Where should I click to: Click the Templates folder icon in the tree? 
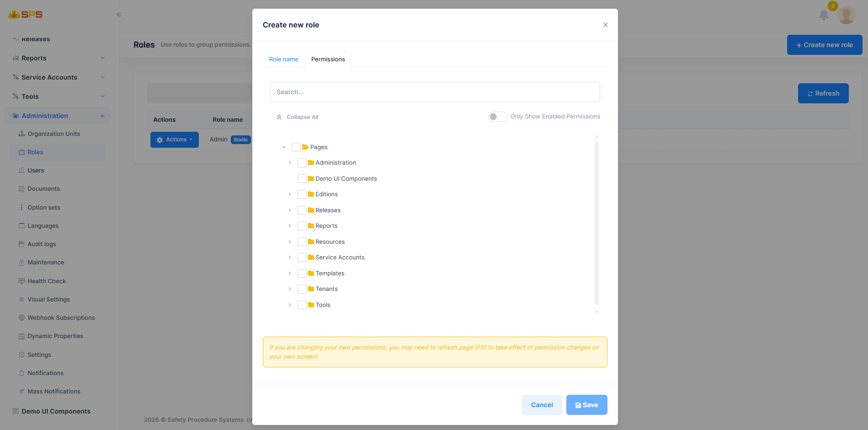click(311, 273)
